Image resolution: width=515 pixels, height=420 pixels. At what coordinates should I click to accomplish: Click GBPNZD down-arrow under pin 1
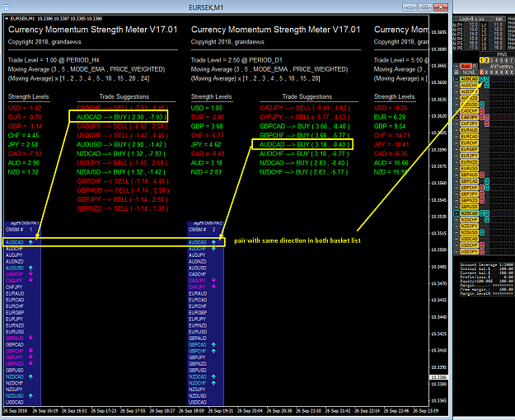[x=482, y=200]
